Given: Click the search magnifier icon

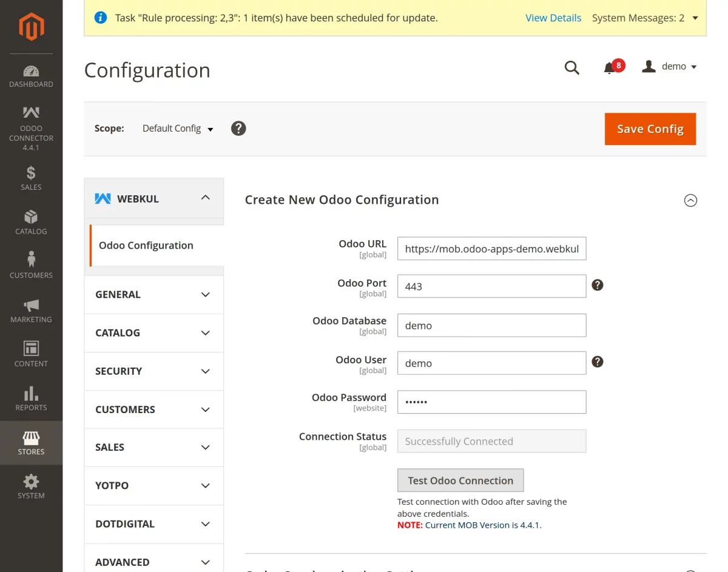Looking at the screenshot, I should (572, 67).
